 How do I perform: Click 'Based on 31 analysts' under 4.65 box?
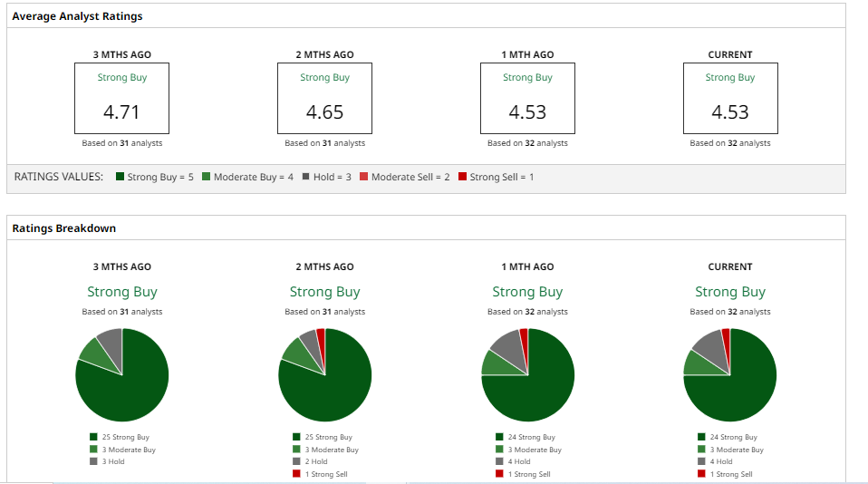click(x=325, y=143)
